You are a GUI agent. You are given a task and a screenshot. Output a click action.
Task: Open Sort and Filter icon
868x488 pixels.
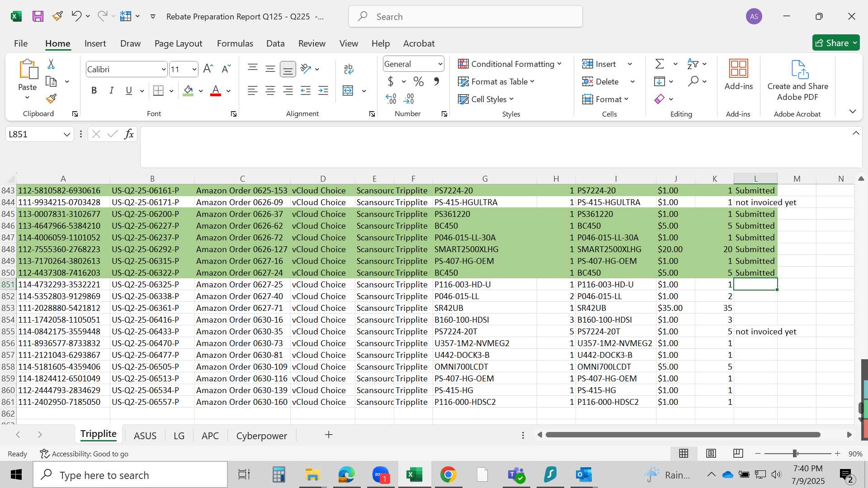693,64
